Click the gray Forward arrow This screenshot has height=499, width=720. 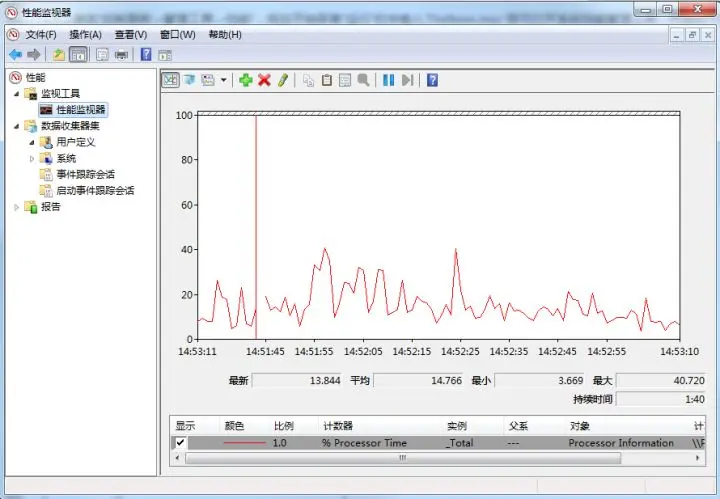click(x=34, y=55)
